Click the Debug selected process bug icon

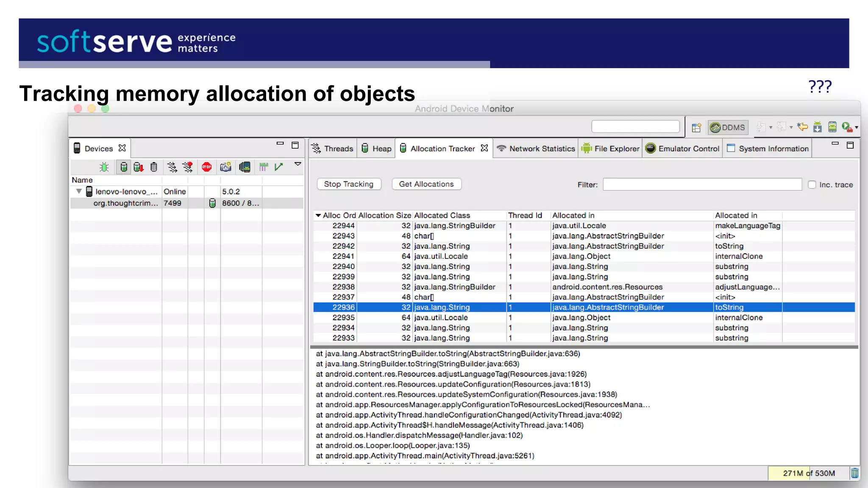(x=104, y=167)
